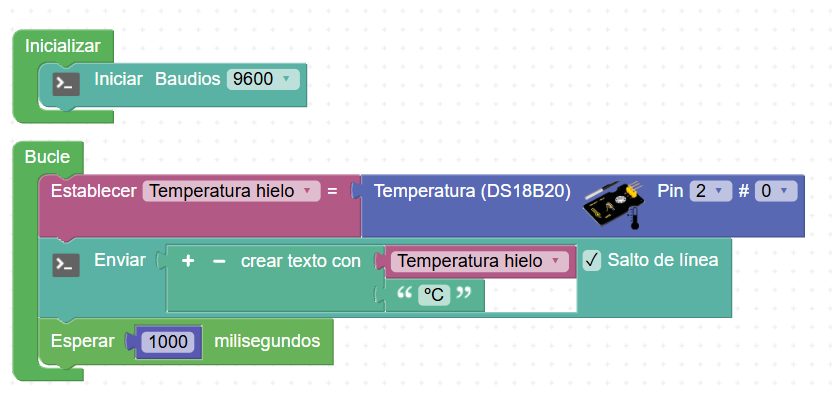
Task: Click the Salto de línea label
Action: [x=663, y=260]
